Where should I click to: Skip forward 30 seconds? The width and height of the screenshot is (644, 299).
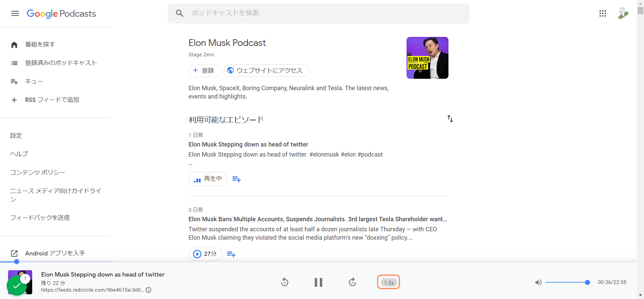pos(352,282)
